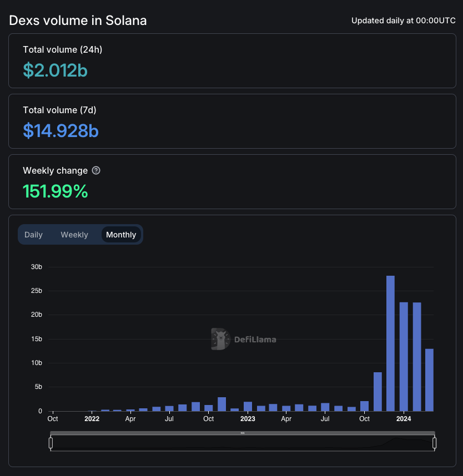Click the tallest bar of the chart
The width and height of the screenshot is (463, 476).
click(x=390, y=343)
